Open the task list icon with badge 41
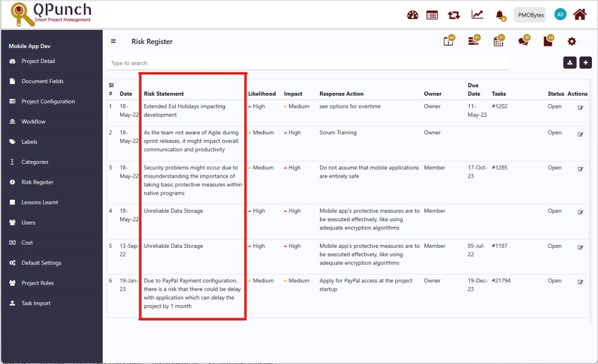The height and width of the screenshot is (364, 598). coord(473,41)
